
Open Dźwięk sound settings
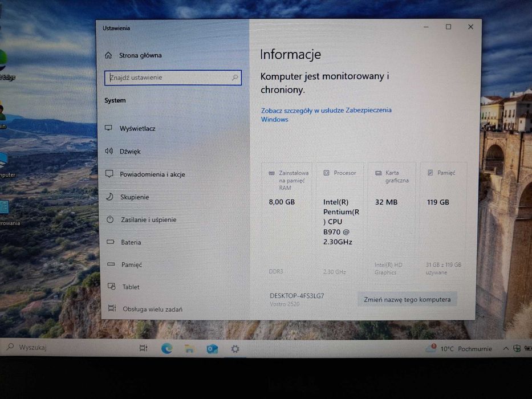(123, 151)
